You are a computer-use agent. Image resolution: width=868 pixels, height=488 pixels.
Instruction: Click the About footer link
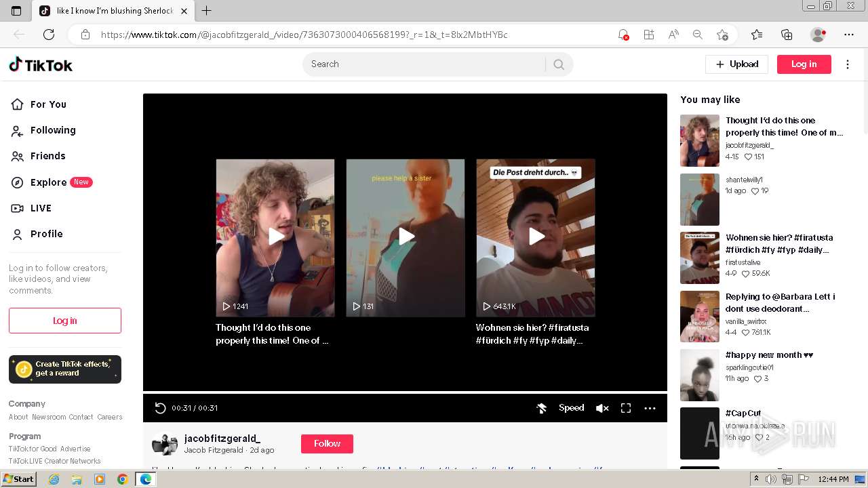(x=18, y=417)
